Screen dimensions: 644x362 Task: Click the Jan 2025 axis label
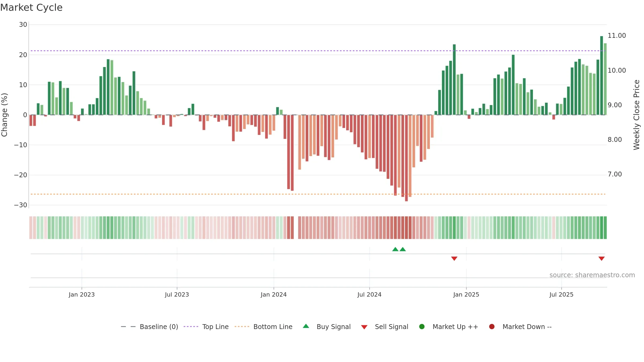[466, 294]
